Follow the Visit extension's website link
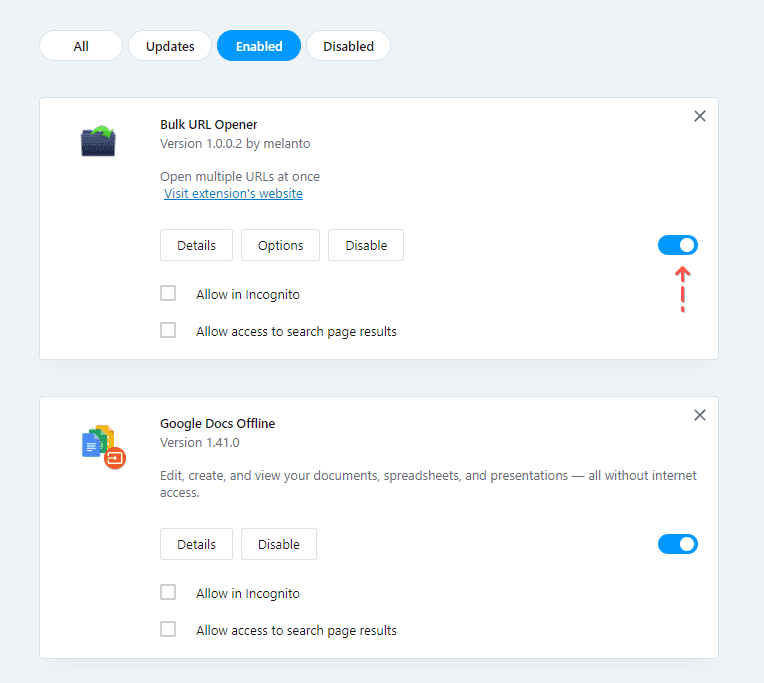Screen dimensions: 764x683 (x=233, y=194)
